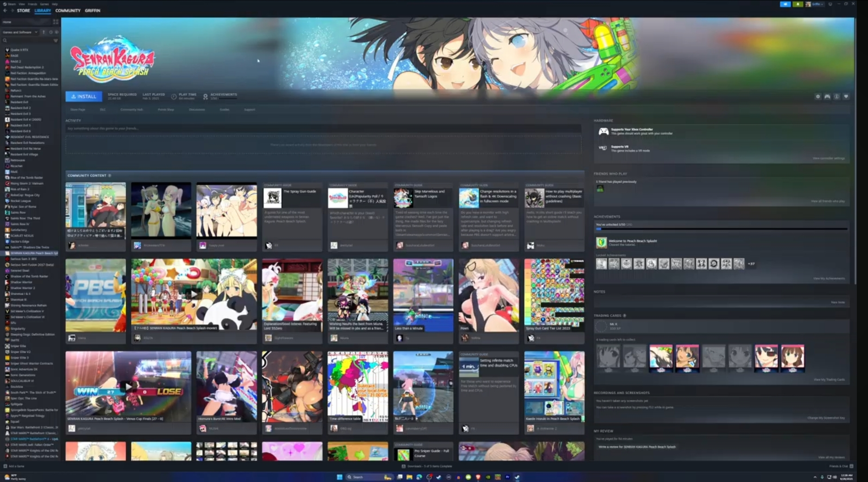868x482 pixels.
Task: Select SENRAN KAGURA Peach Beach Splash in the list
Action: (31, 253)
